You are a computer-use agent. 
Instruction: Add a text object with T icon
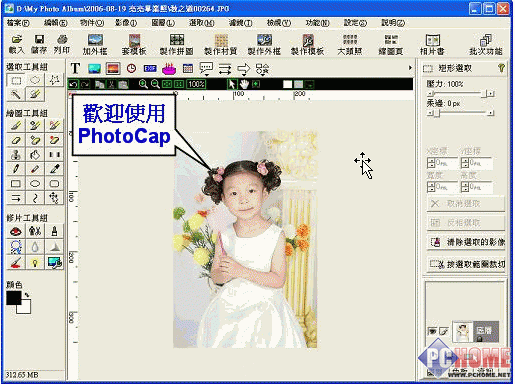[75, 69]
